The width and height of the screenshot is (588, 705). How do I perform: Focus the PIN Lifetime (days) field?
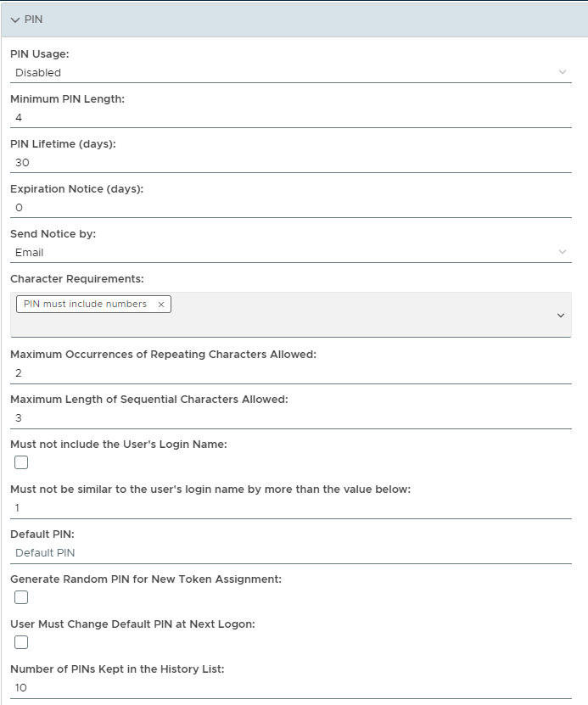290,162
